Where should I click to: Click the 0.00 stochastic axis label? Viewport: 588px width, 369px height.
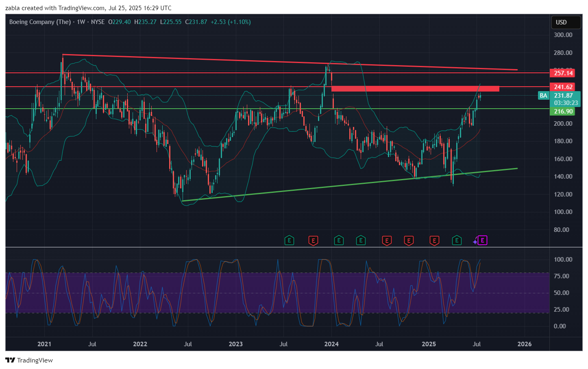[x=560, y=326]
